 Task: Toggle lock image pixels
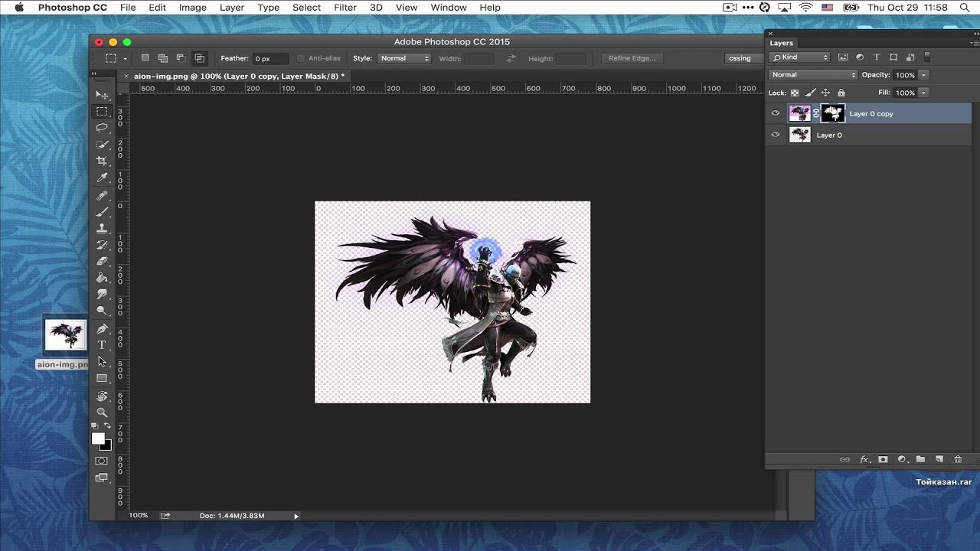tap(810, 93)
